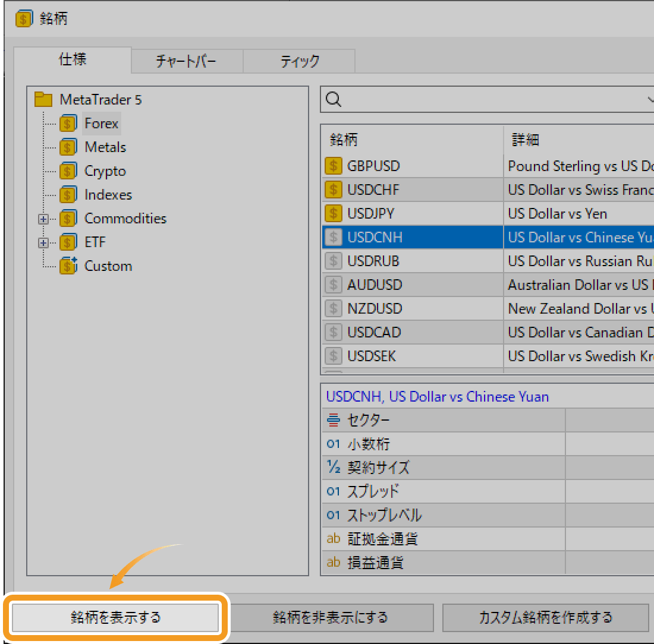
Task: Click the スプレッド property label
Action: click(373, 491)
